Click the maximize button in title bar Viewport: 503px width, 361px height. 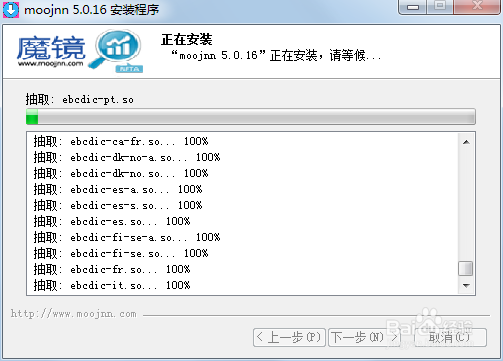click(440, 6)
